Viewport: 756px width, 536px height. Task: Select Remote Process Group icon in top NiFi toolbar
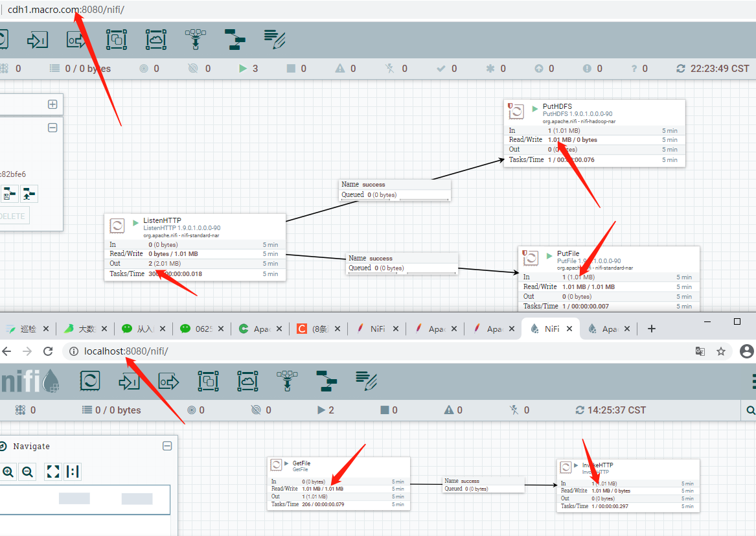coord(155,40)
